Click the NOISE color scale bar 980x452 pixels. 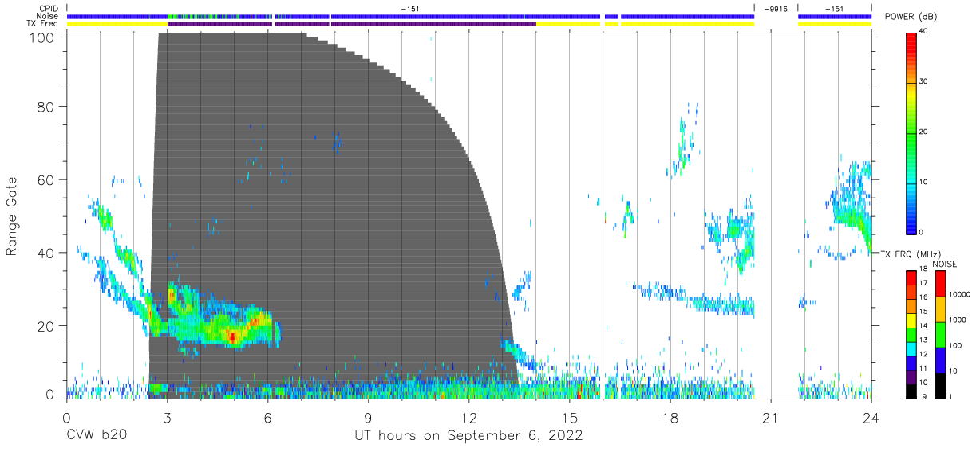click(940, 334)
